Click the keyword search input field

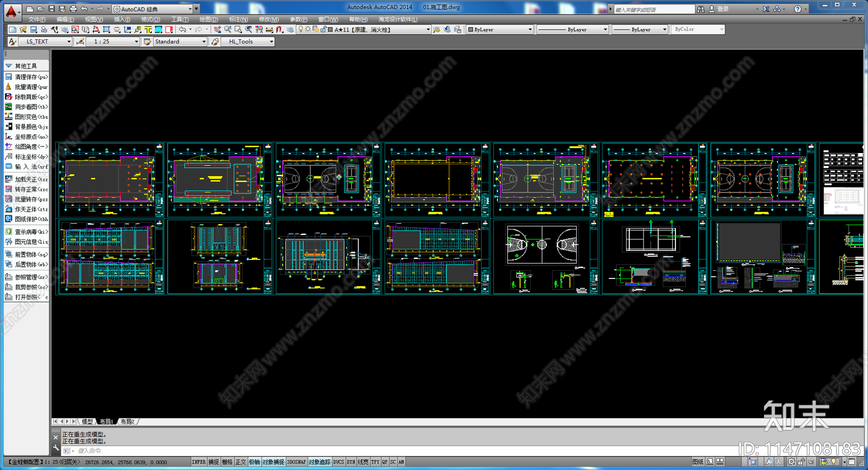coord(654,9)
